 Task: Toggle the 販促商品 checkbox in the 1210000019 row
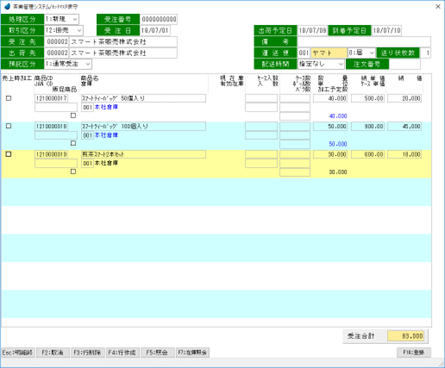(x=73, y=171)
